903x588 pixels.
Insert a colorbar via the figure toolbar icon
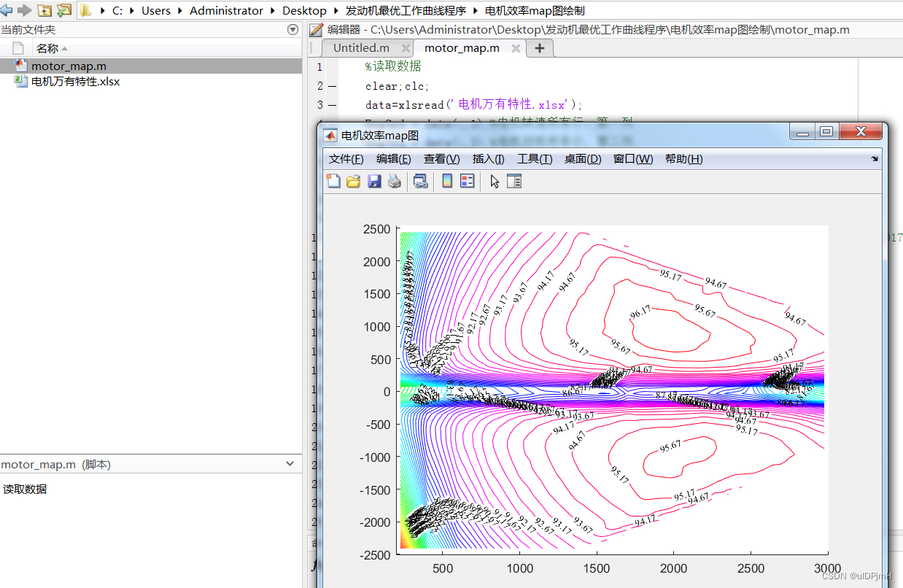click(447, 181)
